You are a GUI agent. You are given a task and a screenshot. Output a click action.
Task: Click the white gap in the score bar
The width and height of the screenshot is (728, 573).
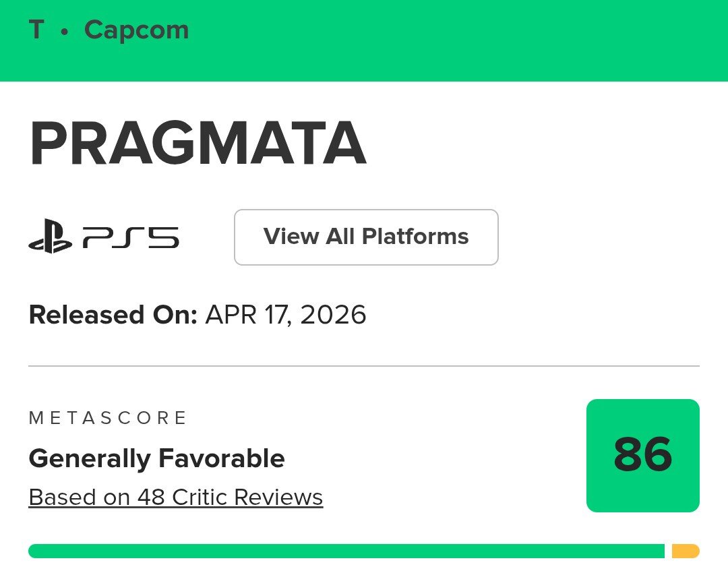click(x=668, y=551)
